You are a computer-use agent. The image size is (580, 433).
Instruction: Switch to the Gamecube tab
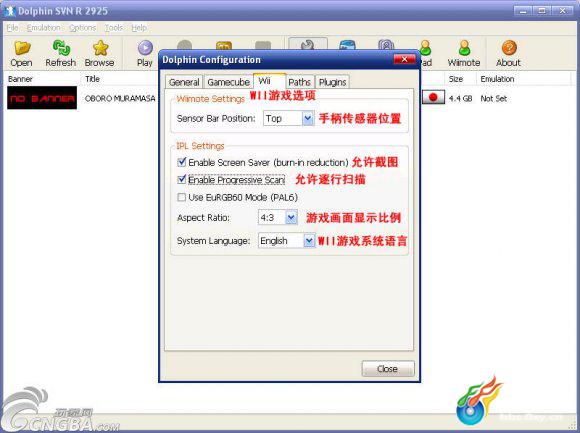point(228,82)
